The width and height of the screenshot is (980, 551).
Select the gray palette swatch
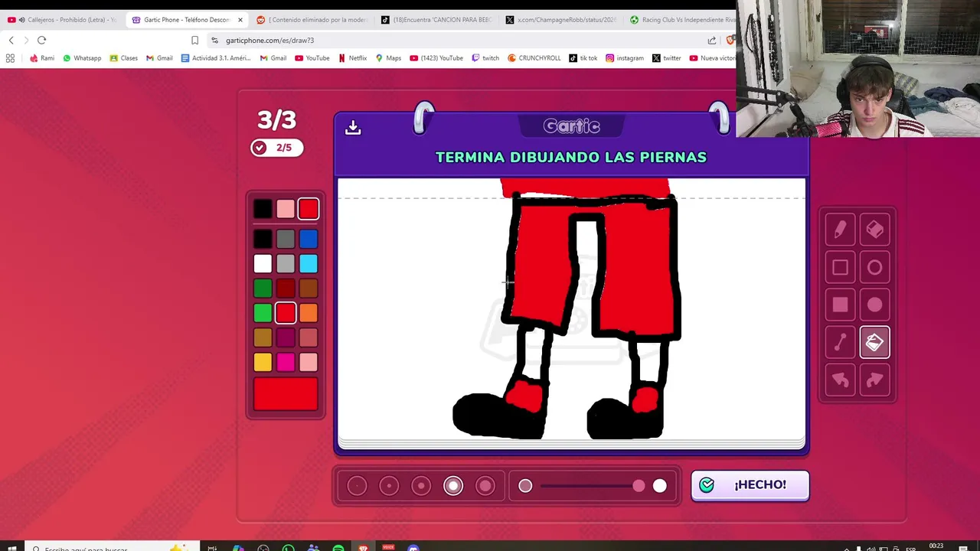[x=286, y=240]
